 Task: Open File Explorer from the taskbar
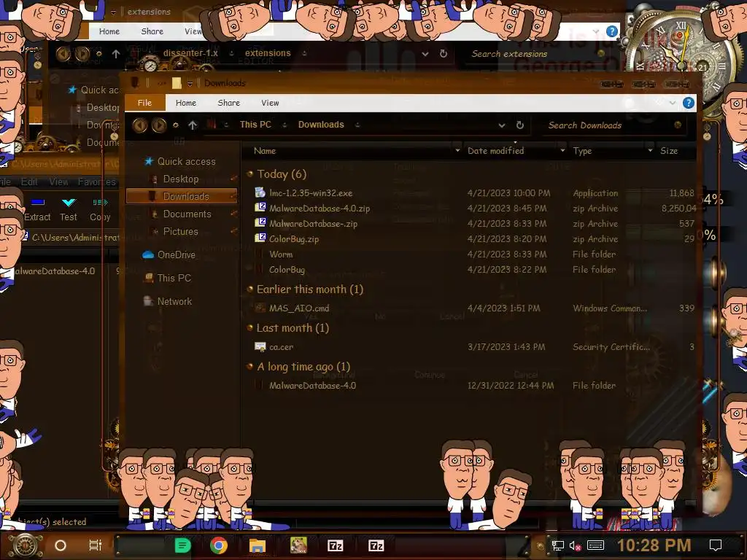pyautogui.click(x=258, y=545)
